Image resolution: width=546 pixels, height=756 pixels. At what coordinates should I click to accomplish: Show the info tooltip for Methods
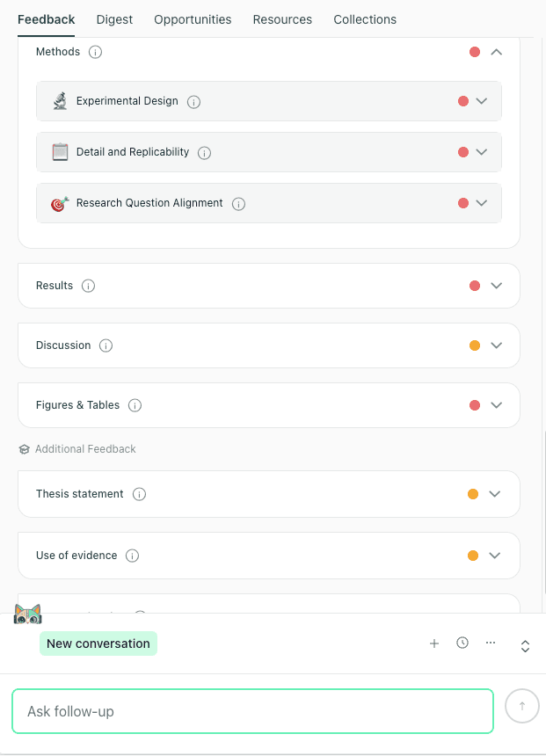point(95,52)
